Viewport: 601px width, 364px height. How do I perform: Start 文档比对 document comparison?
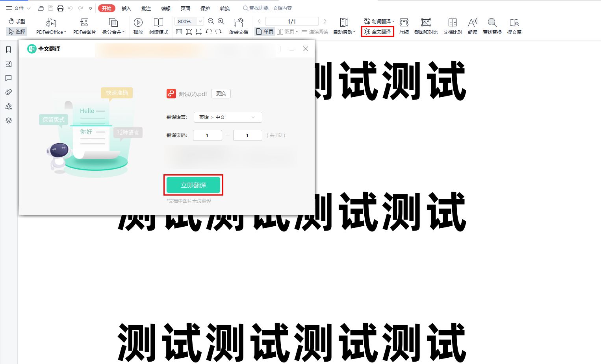tap(452, 26)
